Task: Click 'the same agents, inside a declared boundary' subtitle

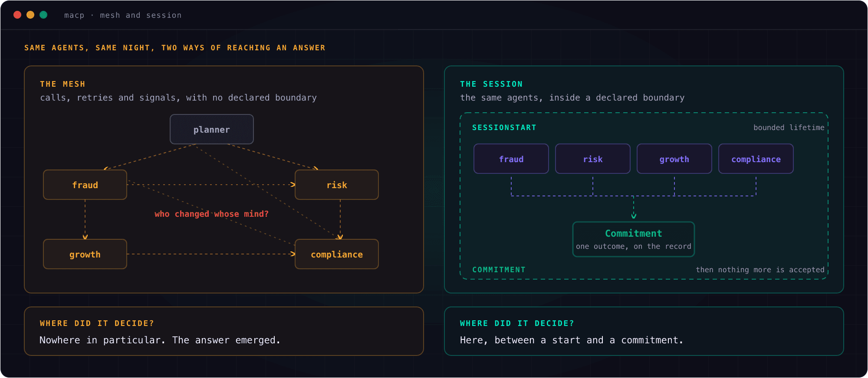Action: point(572,98)
